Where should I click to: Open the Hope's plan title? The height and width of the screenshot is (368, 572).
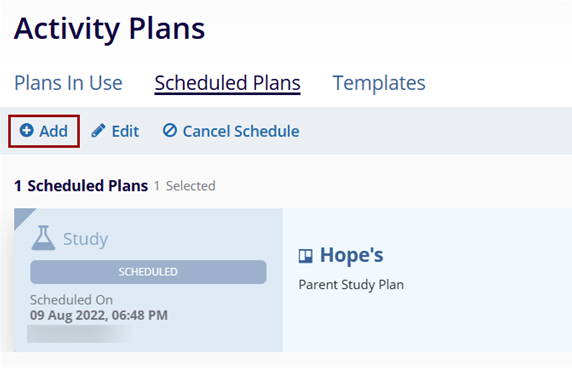[x=351, y=255]
